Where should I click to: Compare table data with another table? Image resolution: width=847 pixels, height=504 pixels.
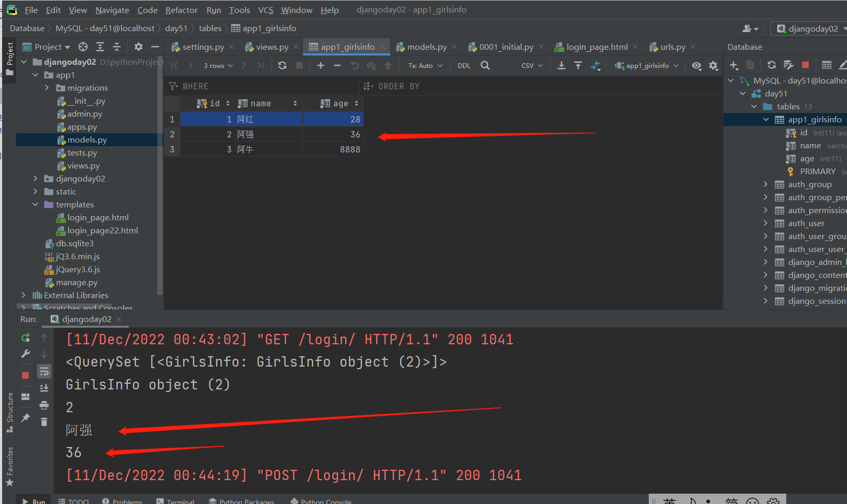coord(596,65)
